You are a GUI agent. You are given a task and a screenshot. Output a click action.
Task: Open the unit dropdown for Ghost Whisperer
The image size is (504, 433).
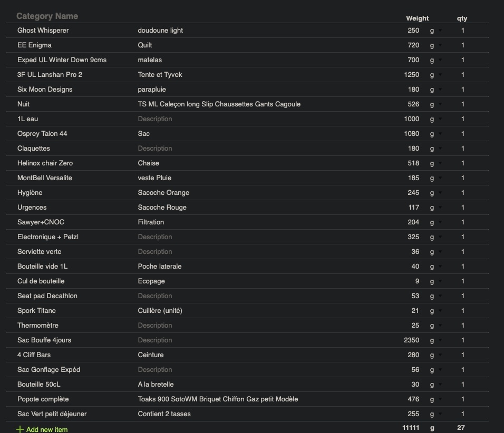[435, 31]
